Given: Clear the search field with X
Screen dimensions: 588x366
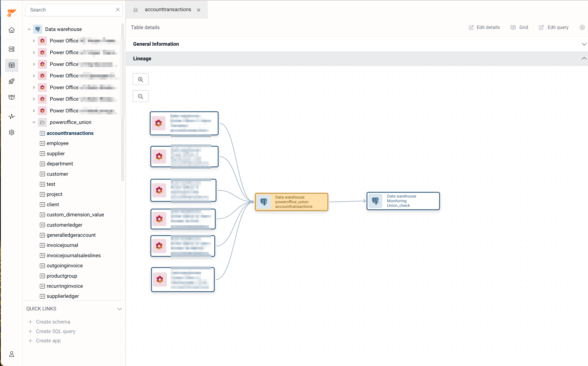Looking at the screenshot, I should [118, 10].
